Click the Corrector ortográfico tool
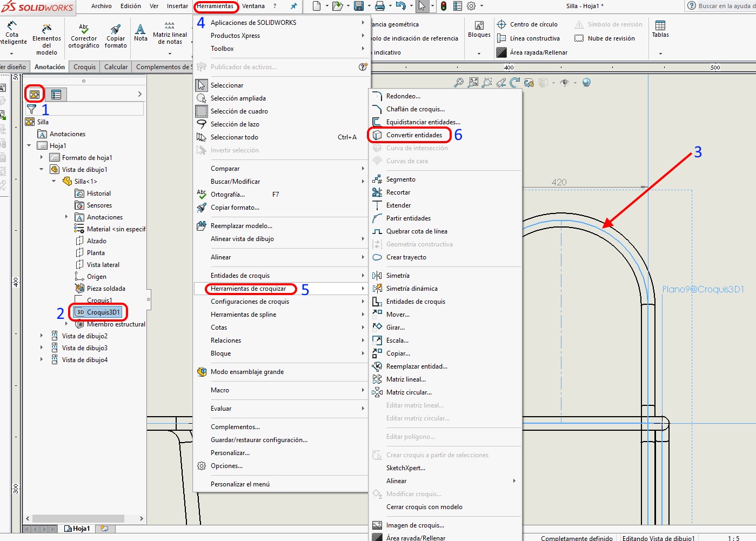 (x=84, y=36)
